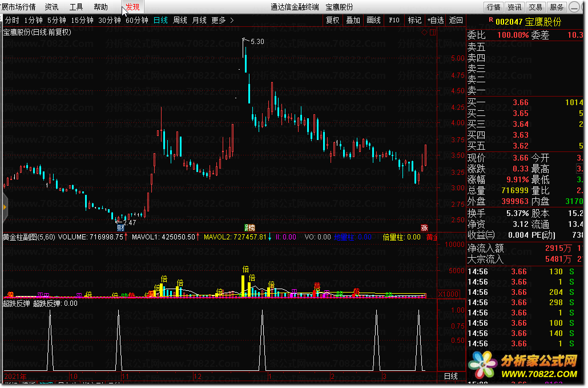The width and height of the screenshot is (588, 388).
Task: Click the 超跌反弹 indicator label
Action: click(17, 303)
